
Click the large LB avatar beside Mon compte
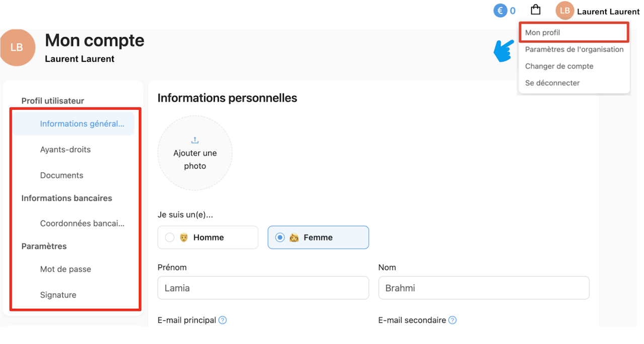[x=17, y=47]
